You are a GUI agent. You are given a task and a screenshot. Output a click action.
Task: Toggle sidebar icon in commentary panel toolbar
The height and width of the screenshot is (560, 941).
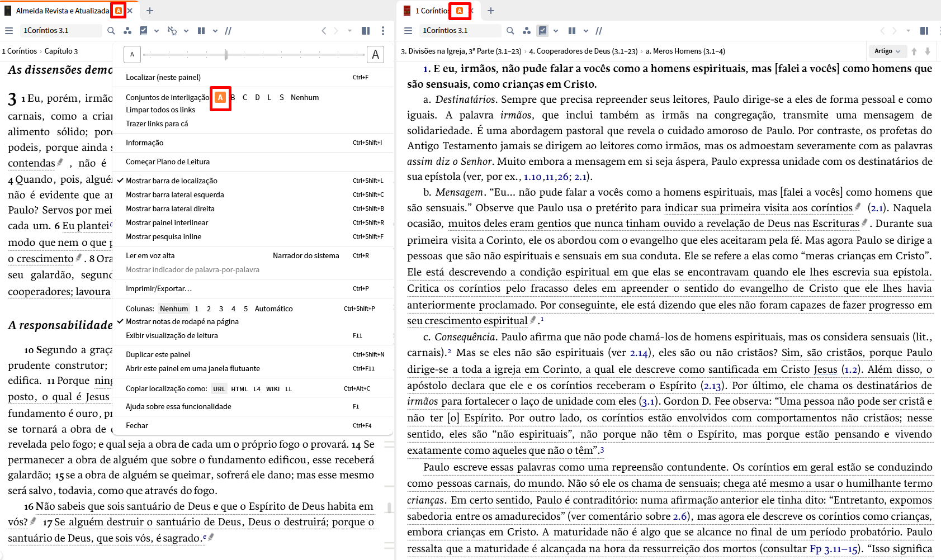point(924,31)
